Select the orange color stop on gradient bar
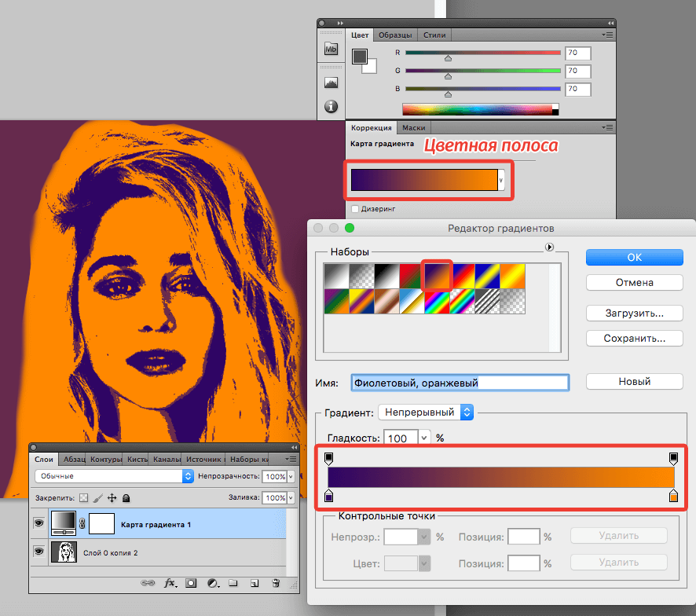 coord(673,497)
